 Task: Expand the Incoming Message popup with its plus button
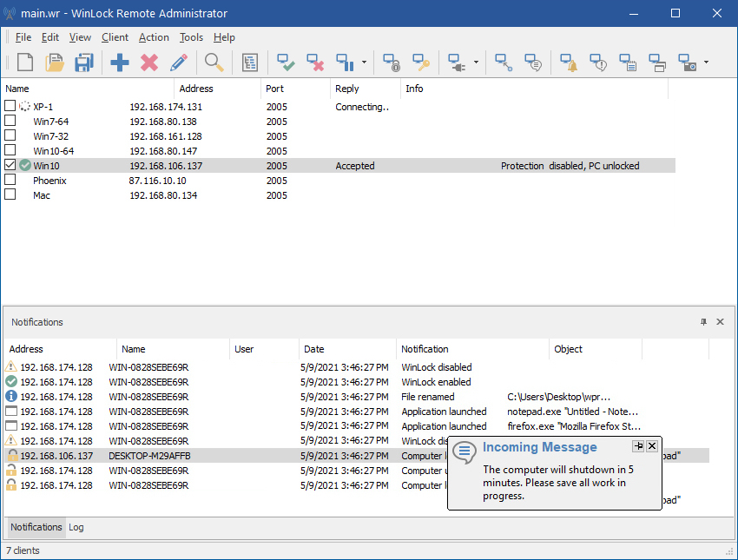(638, 445)
